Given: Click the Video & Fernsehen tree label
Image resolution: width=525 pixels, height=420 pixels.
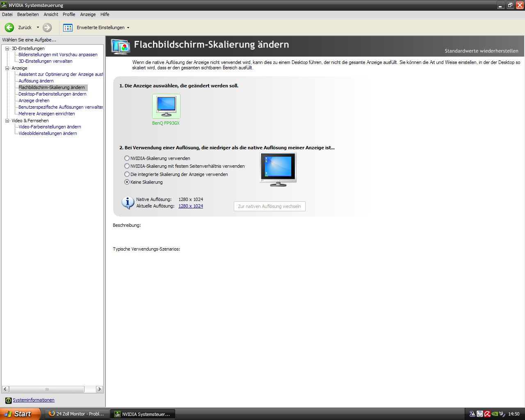Looking at the screenshot, I should click(x=30, y=121).
